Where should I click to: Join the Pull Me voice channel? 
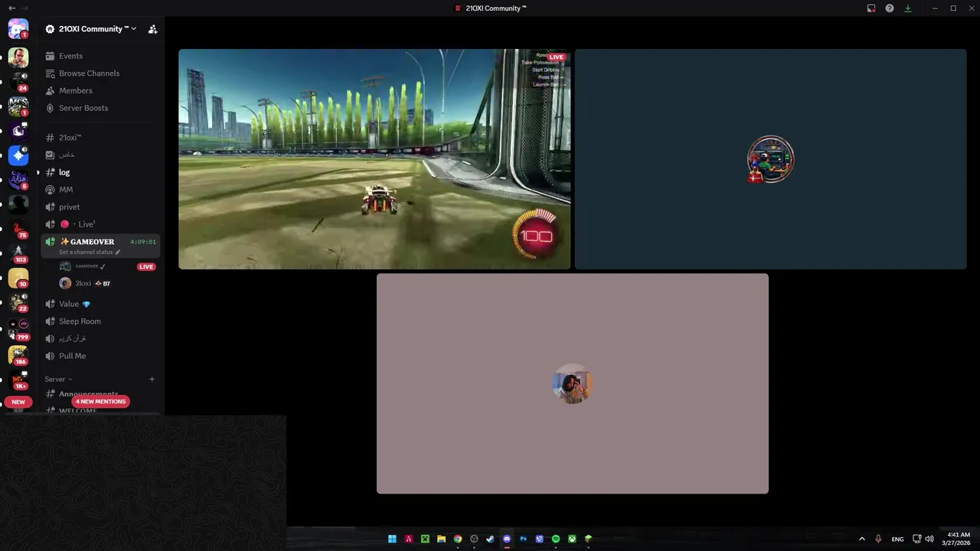pos(100,356)
